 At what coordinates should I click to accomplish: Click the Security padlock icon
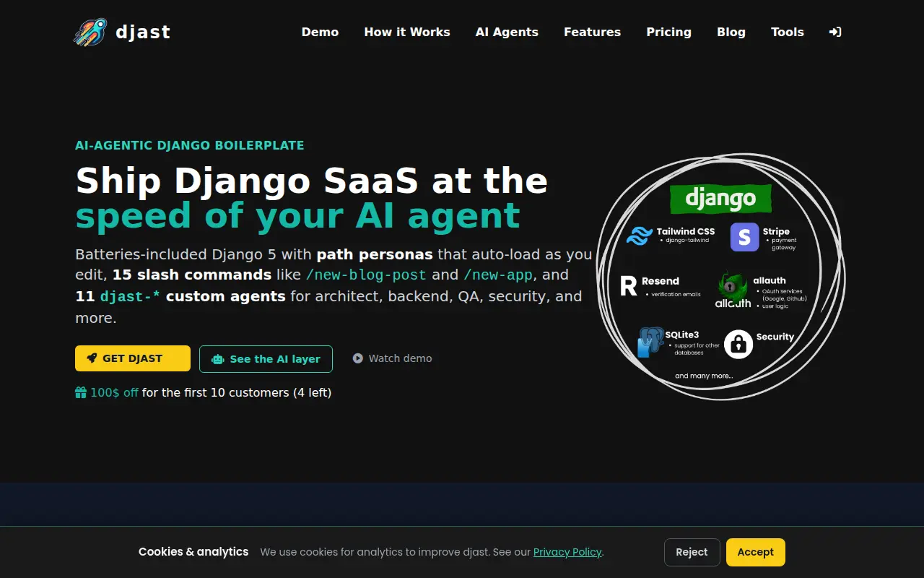(x=738, y=345)
